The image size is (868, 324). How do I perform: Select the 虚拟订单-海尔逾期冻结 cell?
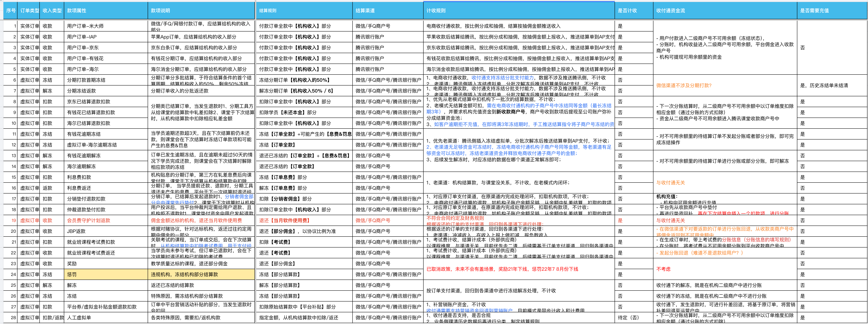click(106, 145)
